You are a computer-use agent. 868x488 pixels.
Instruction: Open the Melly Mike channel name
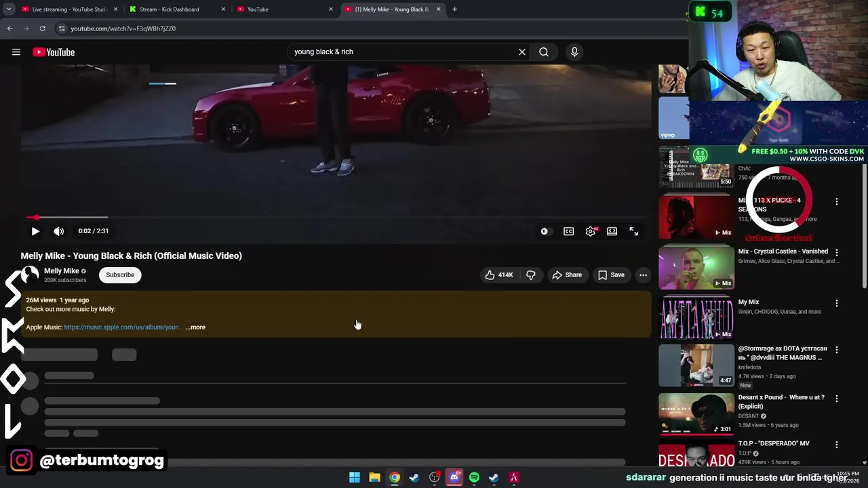(x=62, y=270)
